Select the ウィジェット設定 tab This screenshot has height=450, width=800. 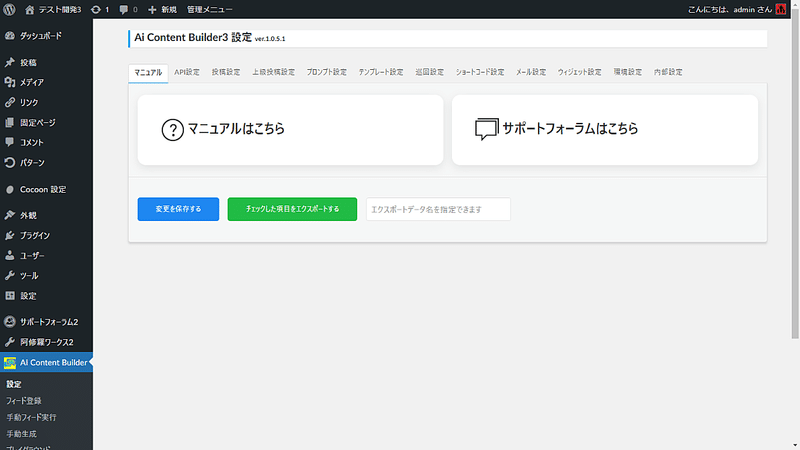tap(580, 72)
